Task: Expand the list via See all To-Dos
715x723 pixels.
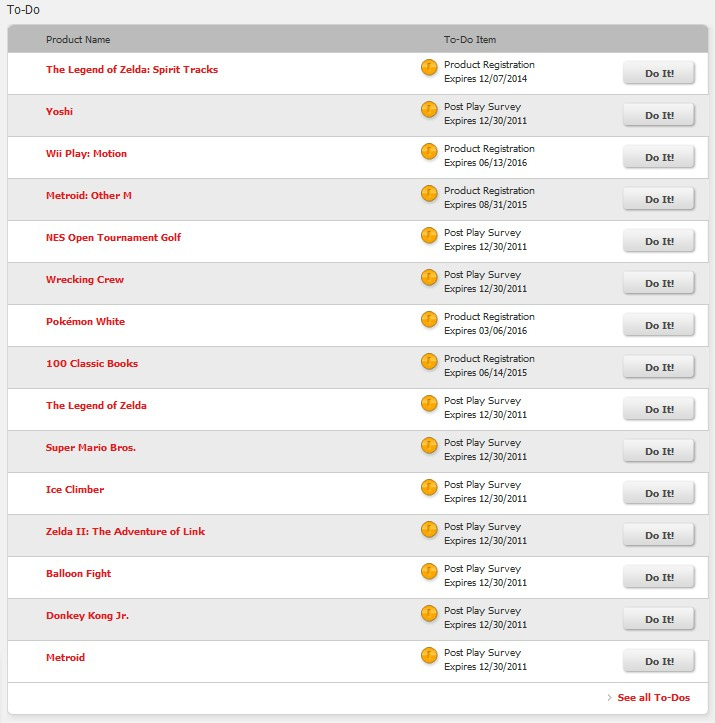Action: 653,698
